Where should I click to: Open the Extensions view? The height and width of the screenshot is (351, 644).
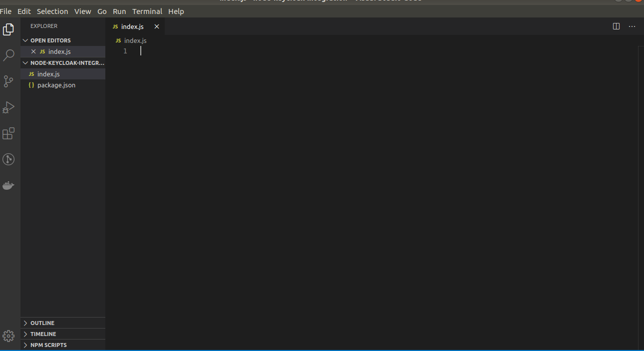(x=8, y=133)
